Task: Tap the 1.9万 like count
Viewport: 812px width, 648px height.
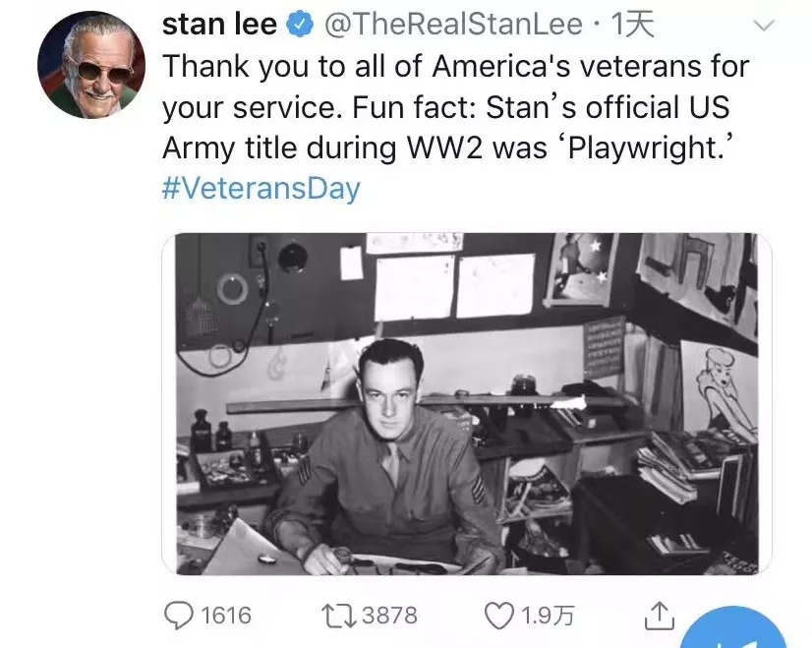Action: (x=549, y=616)
